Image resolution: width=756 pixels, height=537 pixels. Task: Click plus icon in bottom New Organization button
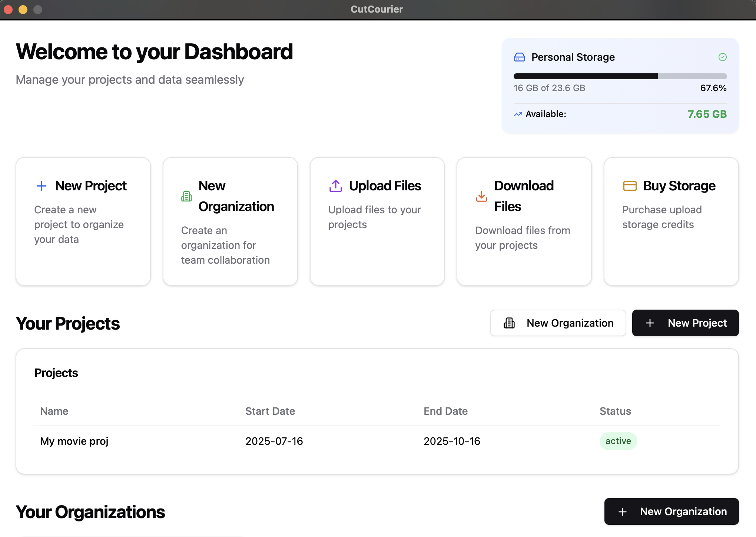[623, 512]
